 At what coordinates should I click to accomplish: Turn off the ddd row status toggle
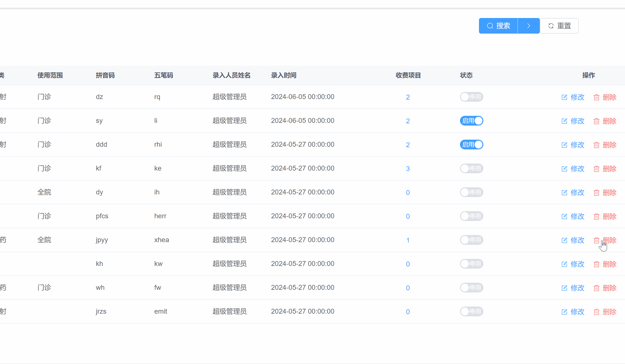471,145
